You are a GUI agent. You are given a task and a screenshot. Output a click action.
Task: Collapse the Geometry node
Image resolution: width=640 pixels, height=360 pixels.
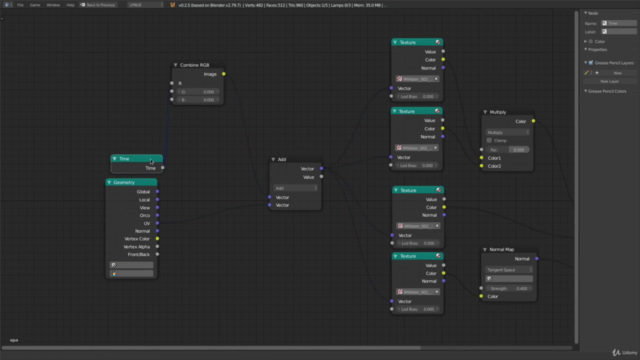pos(109,182)
